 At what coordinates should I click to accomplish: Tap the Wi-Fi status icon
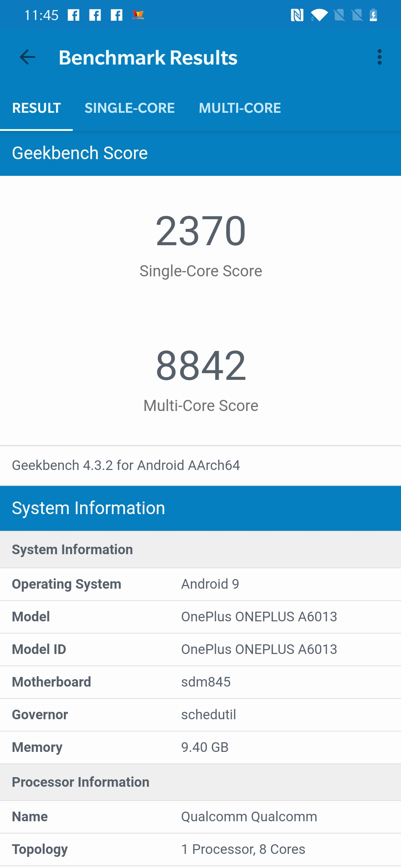(x=319, y=15)
